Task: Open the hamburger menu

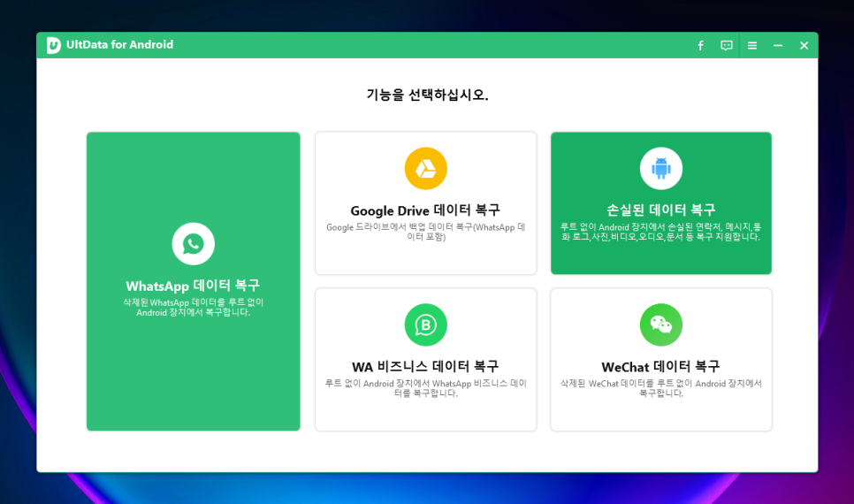Action: [752, 46]
